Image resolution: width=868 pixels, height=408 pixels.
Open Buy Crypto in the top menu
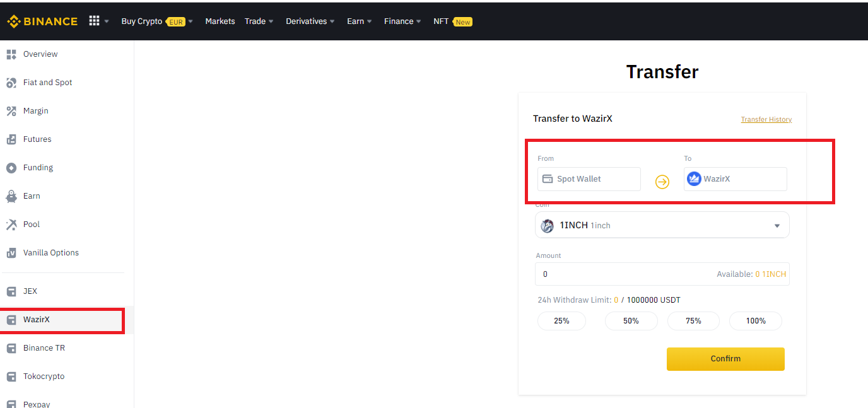(x=141, y=21)
